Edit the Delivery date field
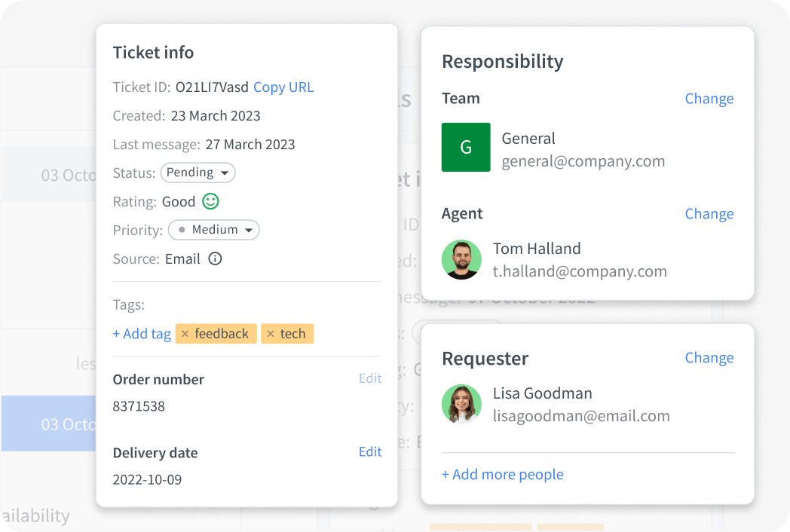 pos(370,451)
